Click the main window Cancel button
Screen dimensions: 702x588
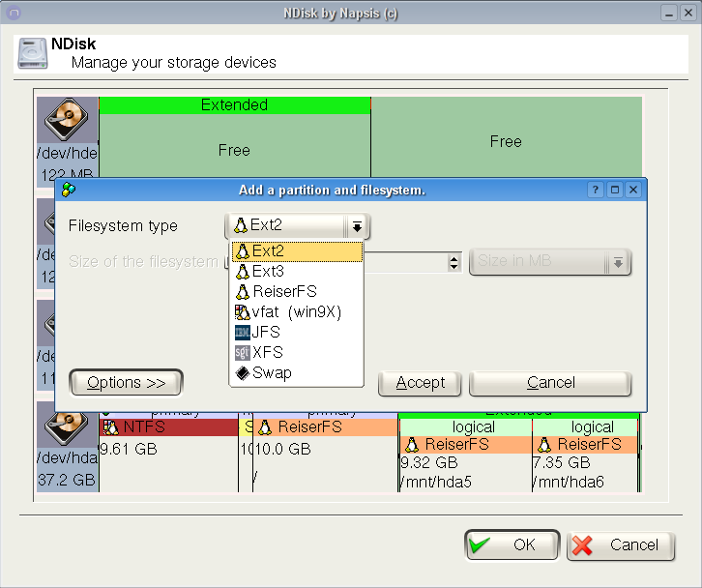click(620, 545)
